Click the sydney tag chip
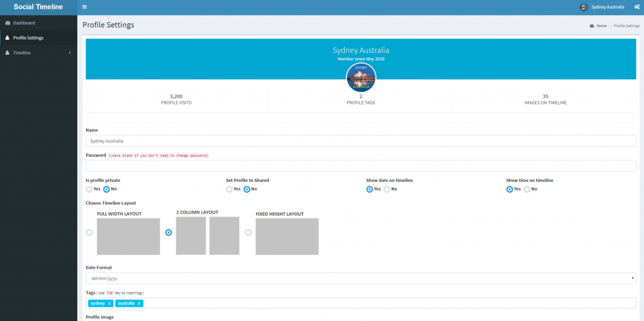This screenshot has height=321, width=644. [101, 303]
